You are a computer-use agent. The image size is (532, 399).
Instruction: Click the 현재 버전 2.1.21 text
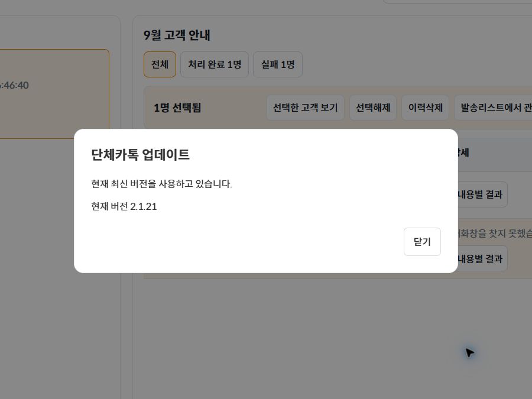[124, 206]
